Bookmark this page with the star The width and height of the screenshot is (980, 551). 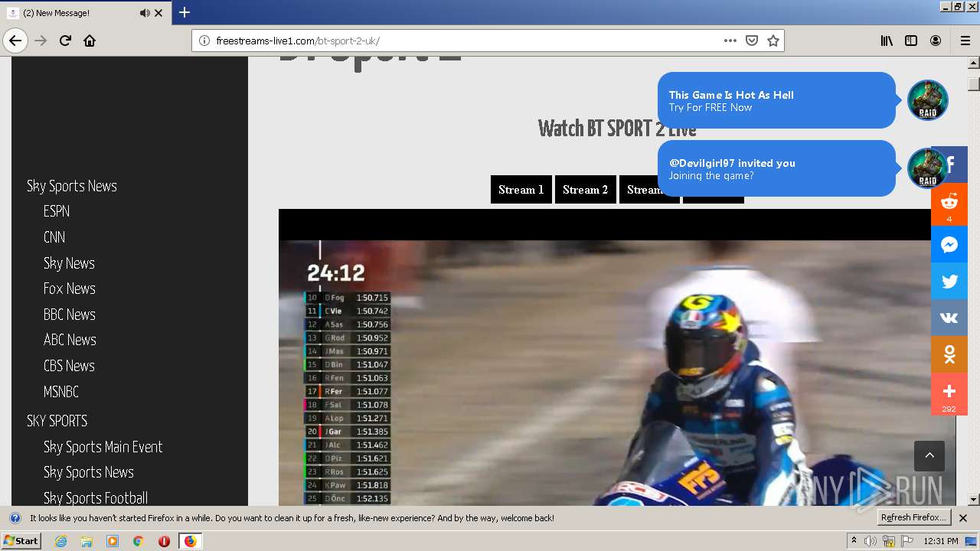tap(773, 41)
